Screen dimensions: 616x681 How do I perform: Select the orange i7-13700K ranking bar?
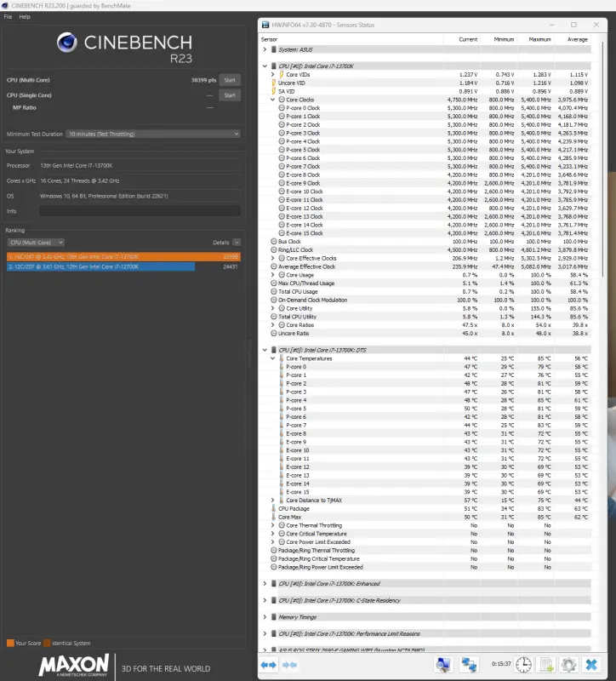coord(123,257)
